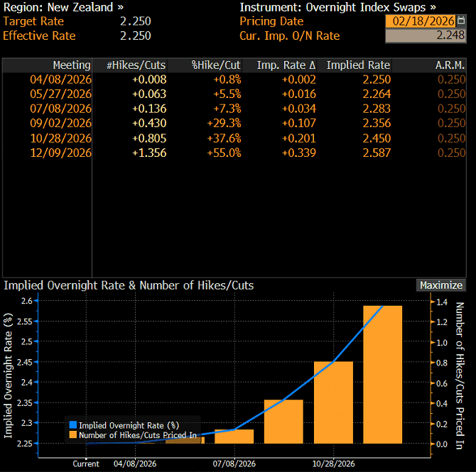Maximize the implied rate chart
Image resolution: width=476 pixels, height=472 pixels.
tap(440, 285)
